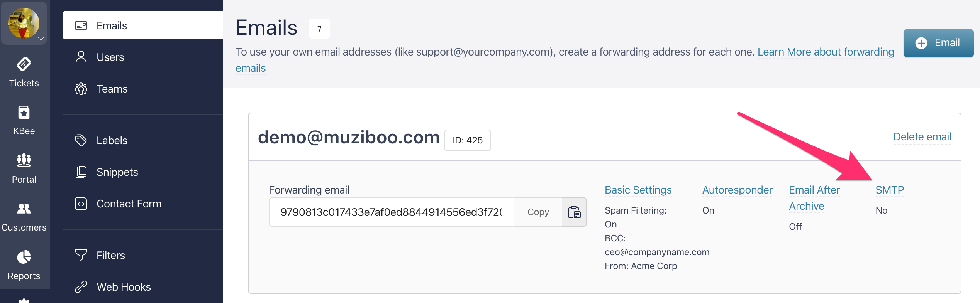Open the Reports pie chart icon
The width and height of the screenshot is (980, 303).
click(x=24, y=257)
